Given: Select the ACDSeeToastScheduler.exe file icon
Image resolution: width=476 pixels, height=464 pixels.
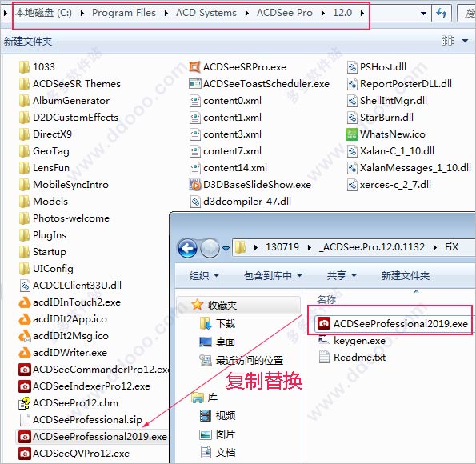Looking at the screenshot, I should (x=194, y=83).
